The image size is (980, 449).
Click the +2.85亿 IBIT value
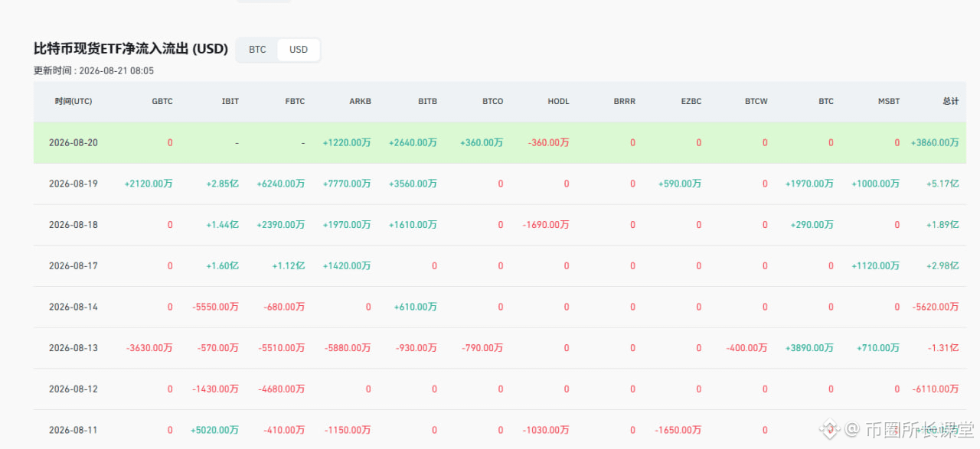(x=223, y=184)
